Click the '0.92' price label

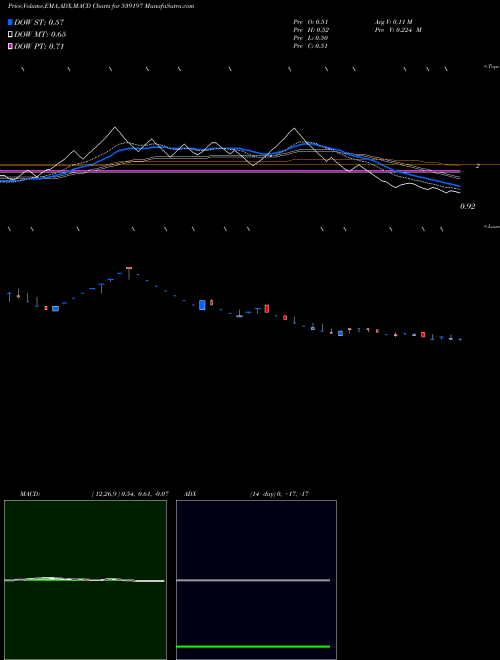[x=468, y=207]
